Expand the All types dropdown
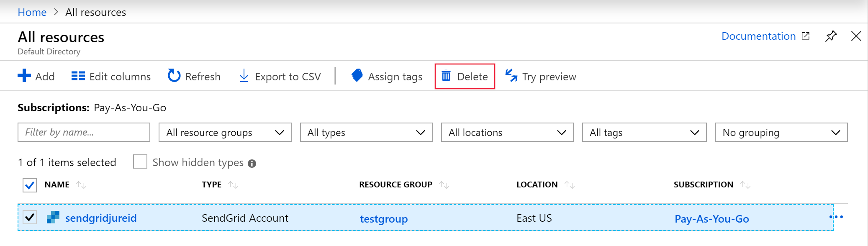Viewport: 868px width, 246px height. click(366, 132)
